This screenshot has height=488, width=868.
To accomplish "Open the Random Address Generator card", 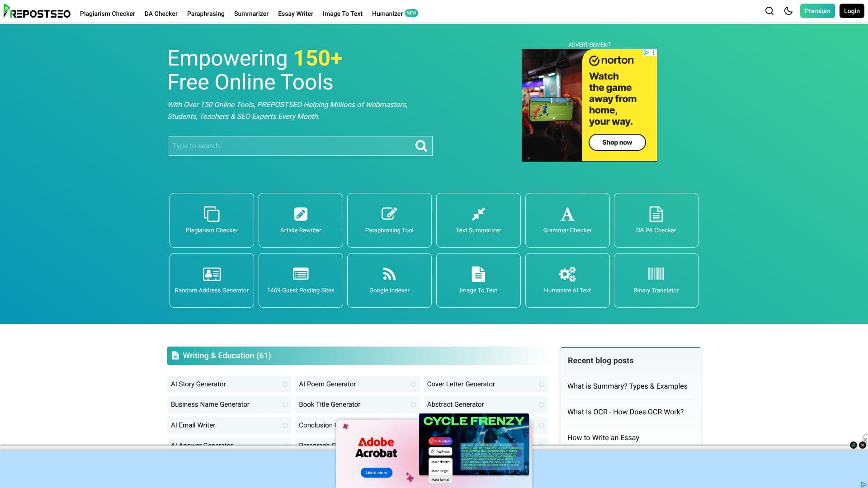I will point(212,280).
